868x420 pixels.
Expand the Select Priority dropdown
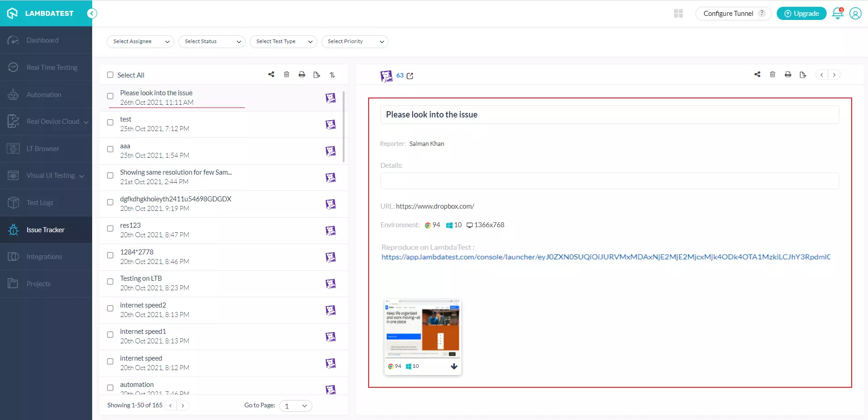point(355,41)
